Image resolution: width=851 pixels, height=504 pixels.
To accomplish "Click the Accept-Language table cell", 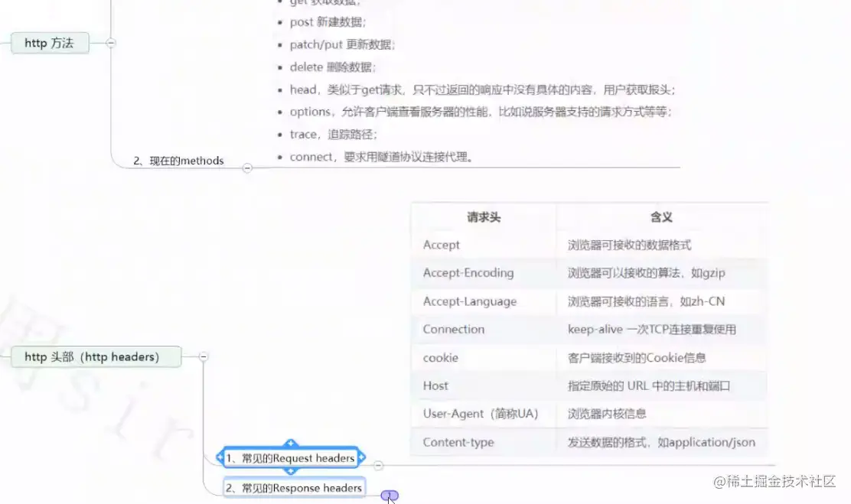I will tap(484, 301).
